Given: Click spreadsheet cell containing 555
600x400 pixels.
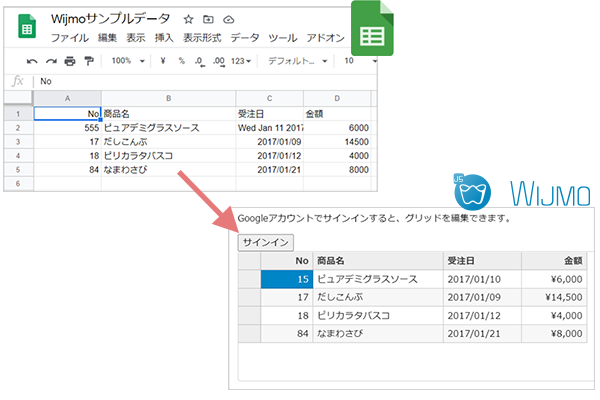Looking at the screenshot, I should (67, 128).
